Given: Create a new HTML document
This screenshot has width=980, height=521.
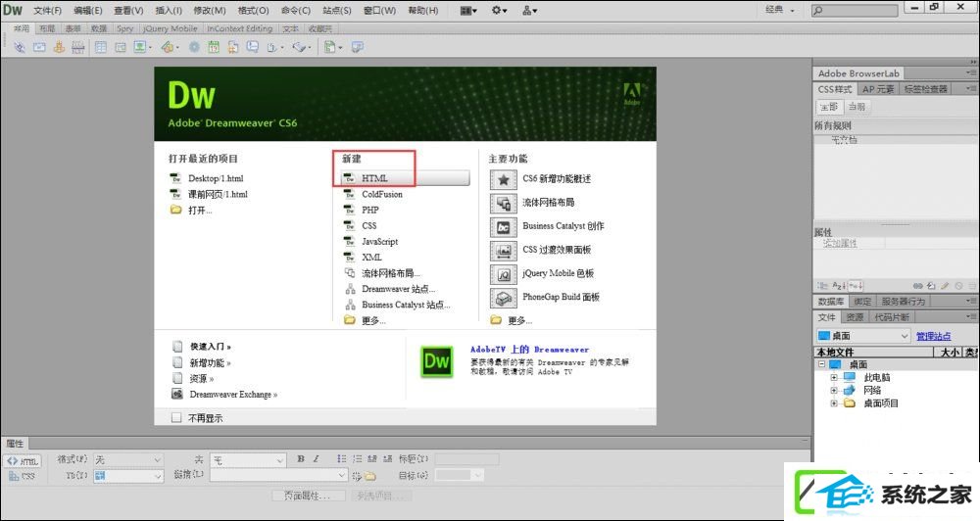Looking at the screenshot, I should pos(407,178).
